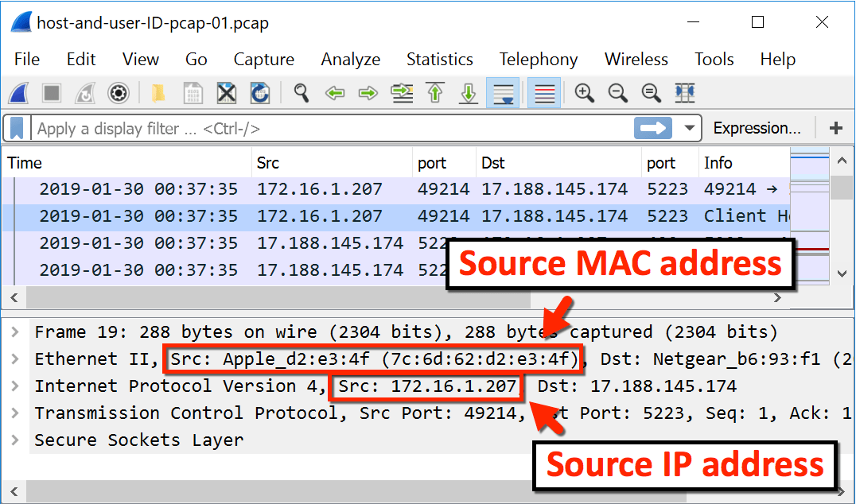856x504 pixels.
Task: Expand the Transmission Control Protocol details
Action: point(14,413)
